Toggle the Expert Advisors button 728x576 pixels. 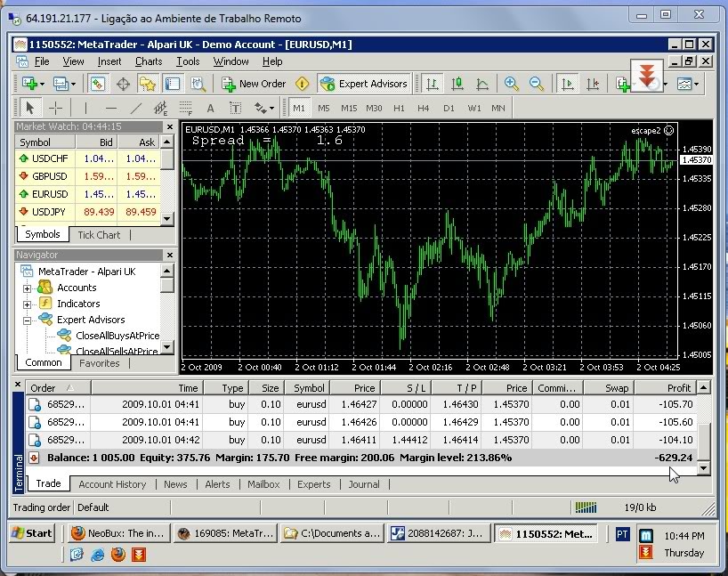(x=364, y=84)
